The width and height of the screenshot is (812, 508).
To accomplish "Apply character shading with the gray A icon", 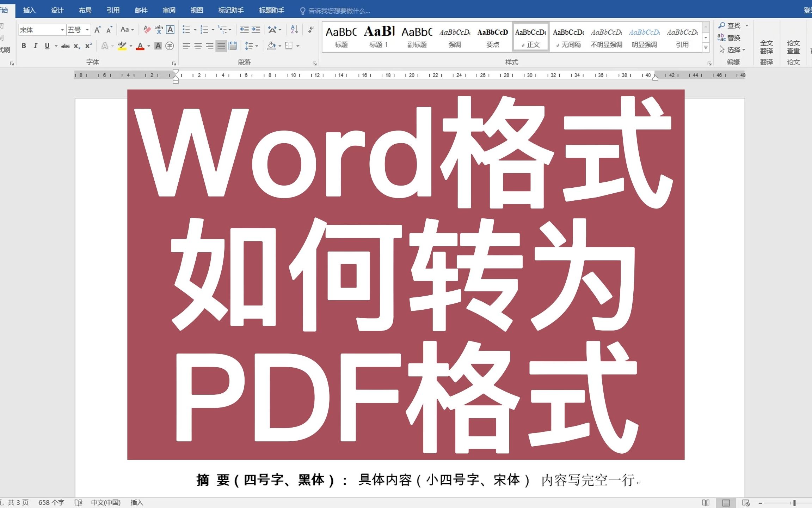I will 158,46.
